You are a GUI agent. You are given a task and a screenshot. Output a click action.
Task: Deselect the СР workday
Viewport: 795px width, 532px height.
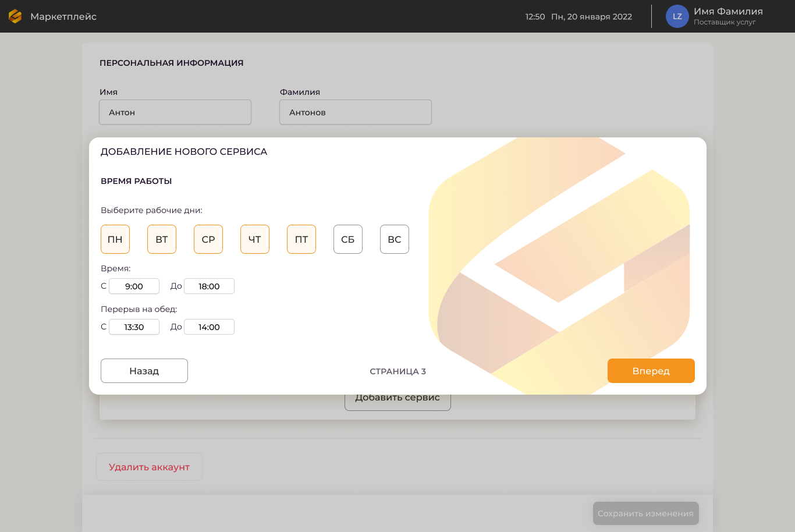(208, 239)
